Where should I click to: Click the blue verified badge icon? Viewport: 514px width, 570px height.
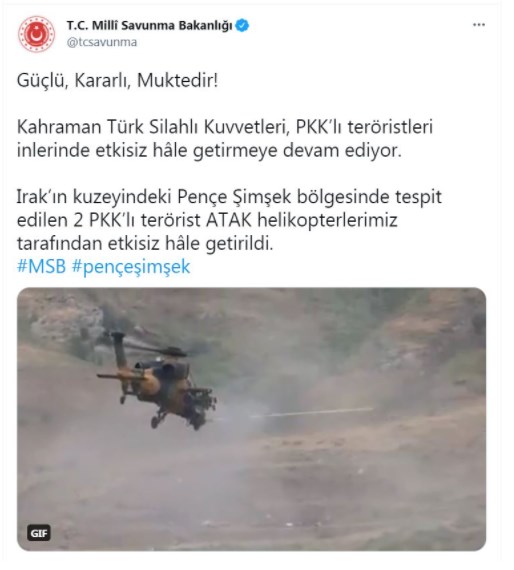[x=242, y=25]
